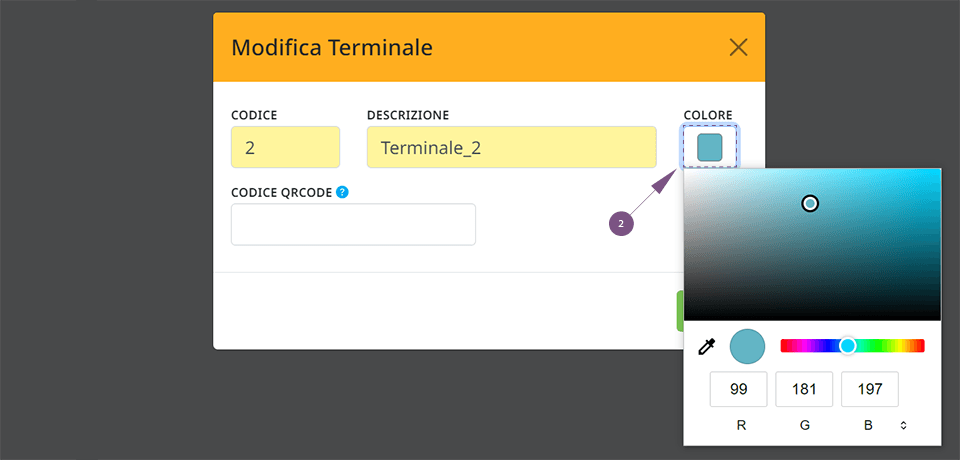This screenshot has width=960, height=460.
Task: Click the circular selector in the shade area
Action: [810, 203]
